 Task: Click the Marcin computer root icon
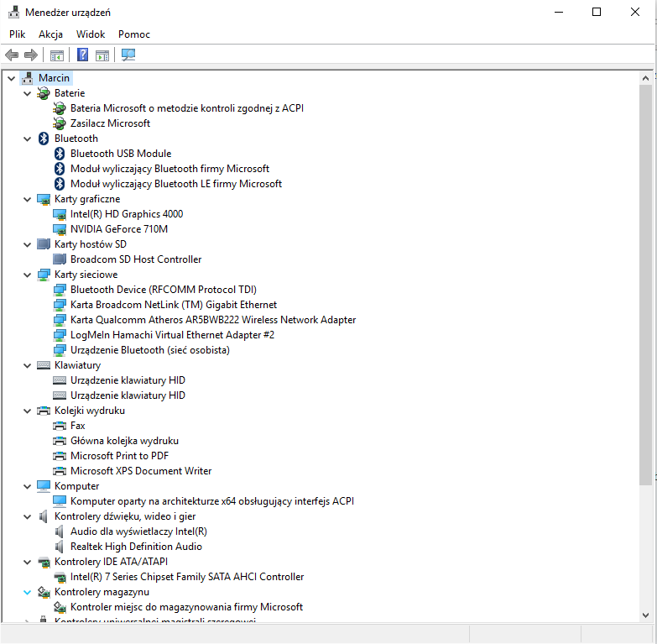[28, 78]
